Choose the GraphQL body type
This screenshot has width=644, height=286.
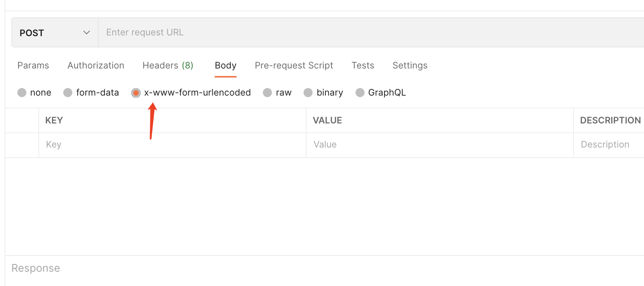360,93
